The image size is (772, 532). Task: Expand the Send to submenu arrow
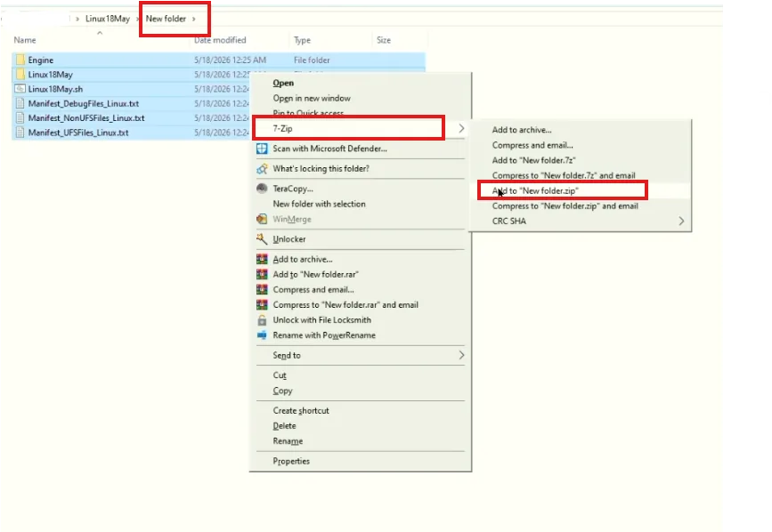pyautogui.click(x=461, y=355)
